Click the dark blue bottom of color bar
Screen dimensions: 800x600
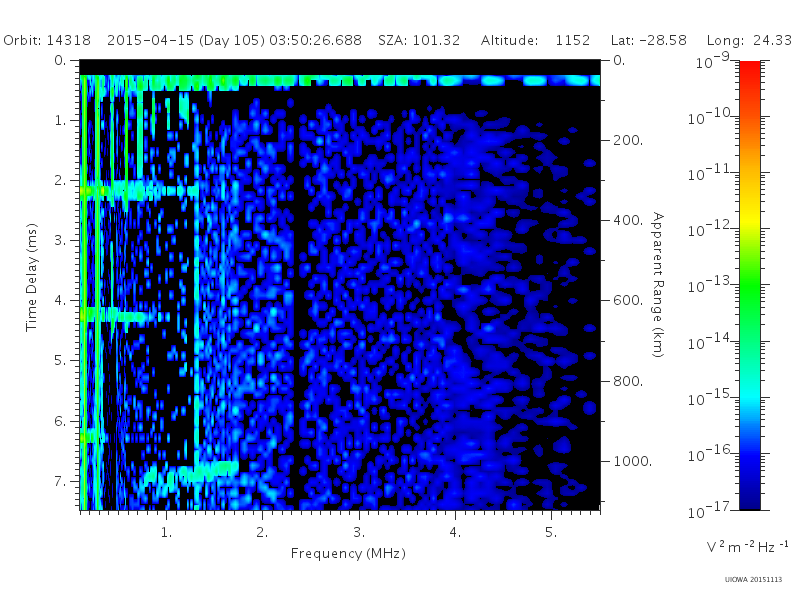tap(749, 497)
